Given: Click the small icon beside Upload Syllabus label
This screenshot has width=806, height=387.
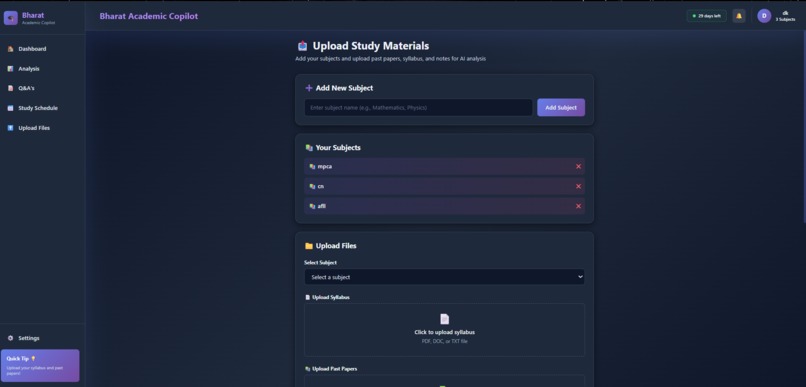Looking at the screenshot, I should coord(307,297).
